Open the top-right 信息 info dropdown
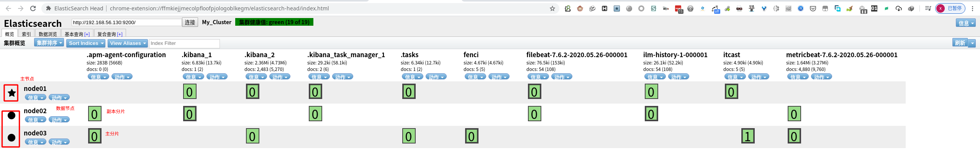 [x=966, y=23]
